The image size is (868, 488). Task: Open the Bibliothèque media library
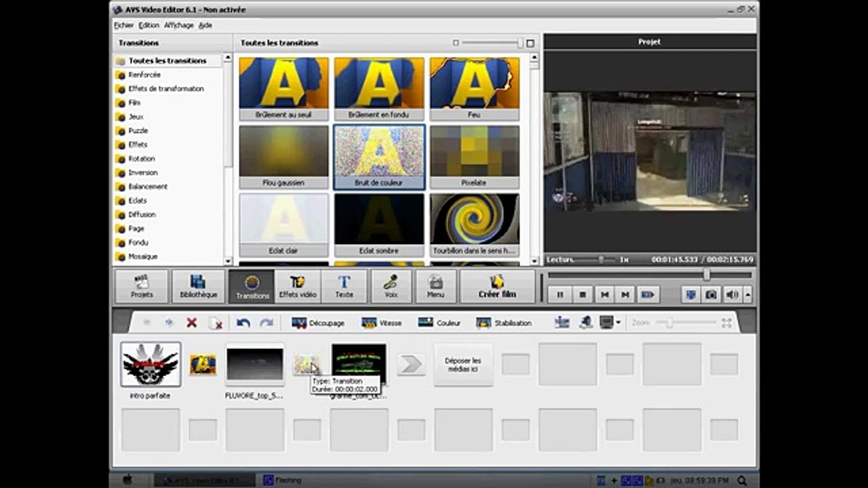coord(198,286)
